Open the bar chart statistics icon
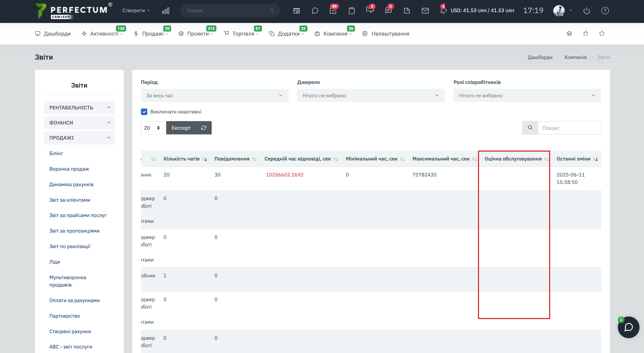 [x=166, y=11]
